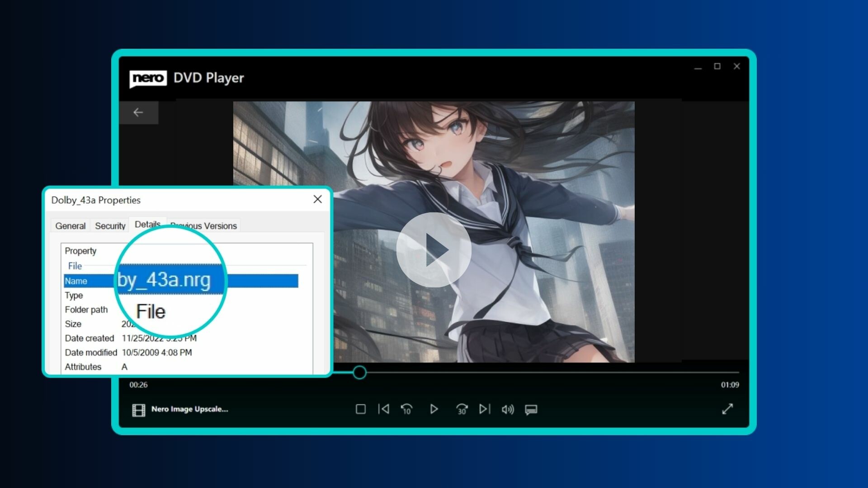Open the Previous Versions tab

tap(203, 225)
